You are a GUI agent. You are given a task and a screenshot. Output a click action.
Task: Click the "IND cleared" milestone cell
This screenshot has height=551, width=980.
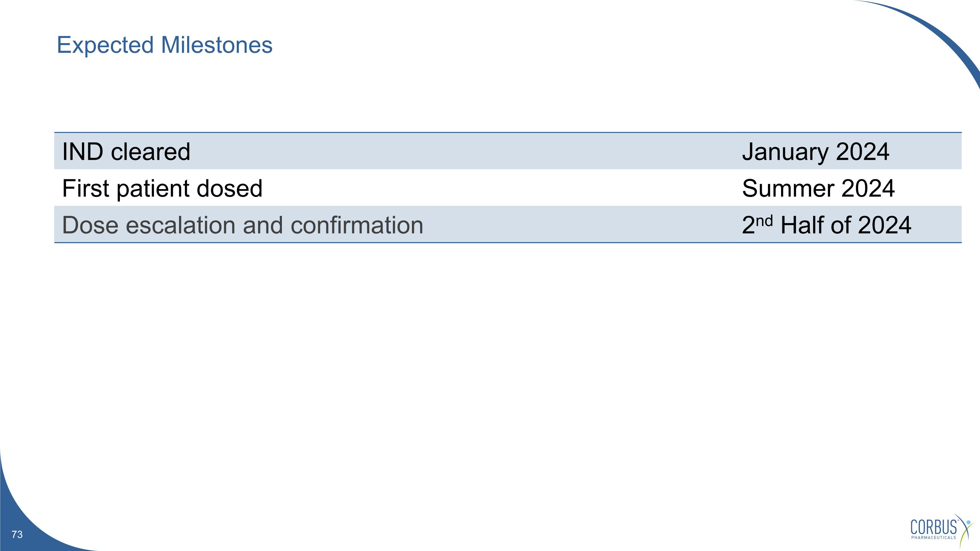point(126,152)
